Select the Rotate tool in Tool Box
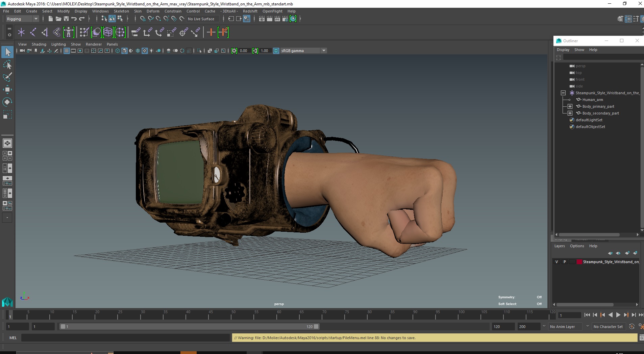The image size is (644, 354). (x=7, y=102)
